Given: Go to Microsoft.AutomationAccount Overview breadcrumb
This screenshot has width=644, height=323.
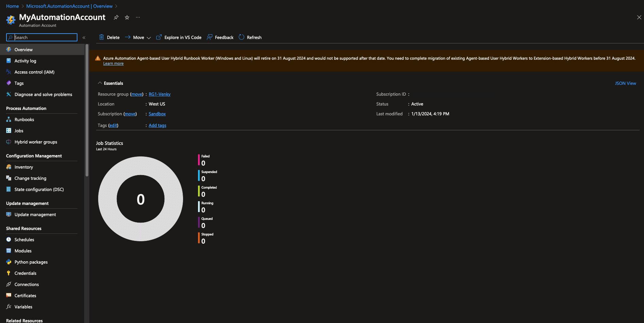Looking at the screenshot, I should coord(69,6).
